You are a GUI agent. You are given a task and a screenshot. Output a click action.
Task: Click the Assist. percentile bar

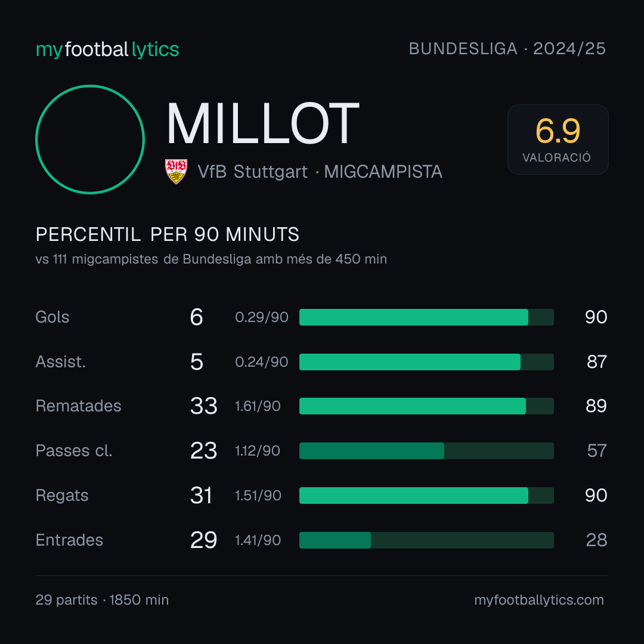coord(426,362)
